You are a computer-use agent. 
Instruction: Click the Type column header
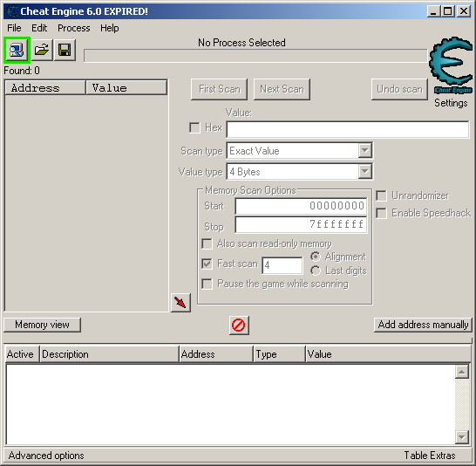tap(279, 354)
